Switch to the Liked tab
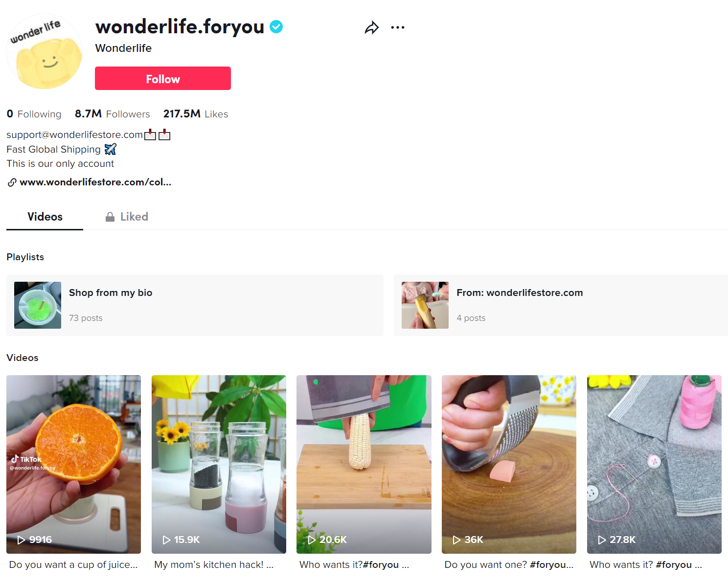The height and width of the screenshot is (586, 728). pyautogui.click(x=127, y=217)
